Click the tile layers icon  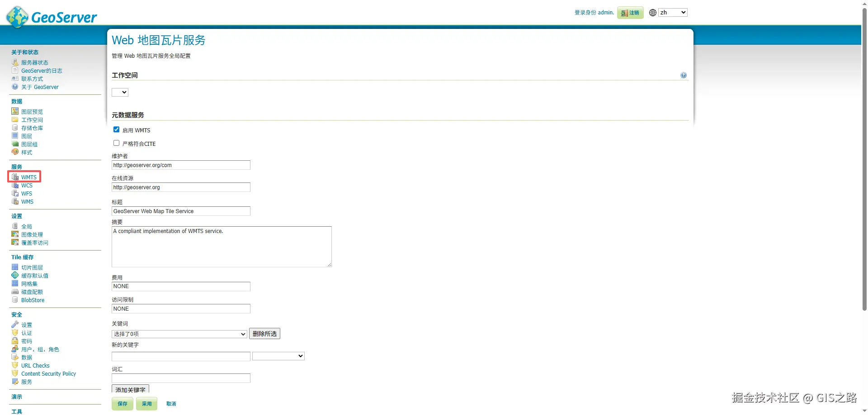pos(15,267)
